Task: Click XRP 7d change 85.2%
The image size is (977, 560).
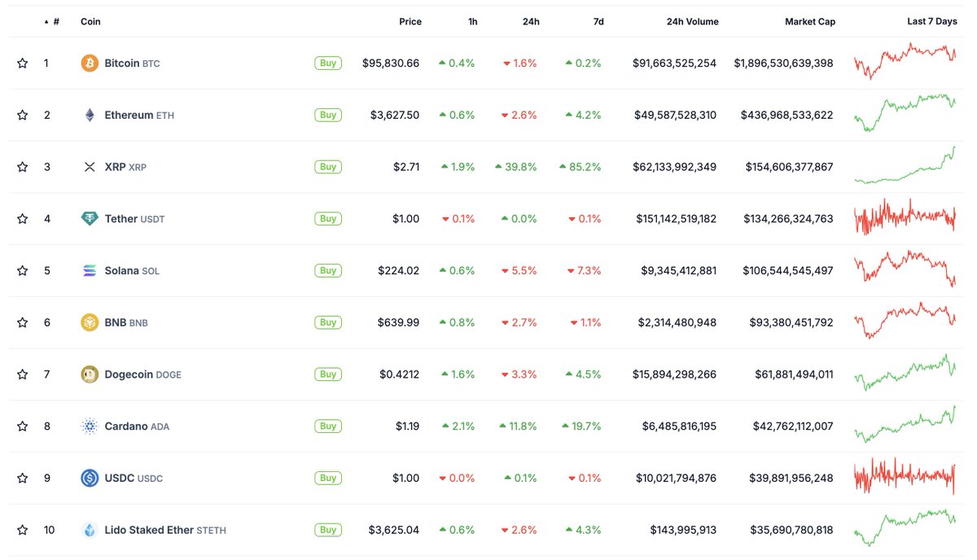Action: [x=581, y=167]
